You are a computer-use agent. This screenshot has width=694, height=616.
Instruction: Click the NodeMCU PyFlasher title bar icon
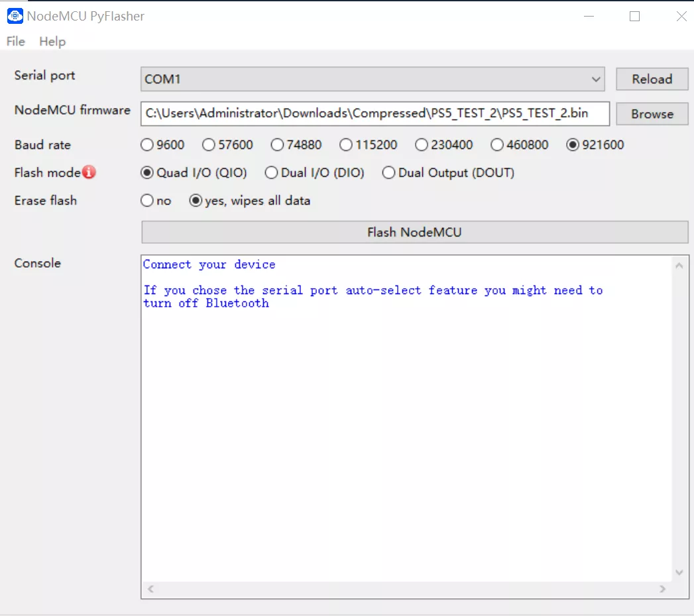15,16
